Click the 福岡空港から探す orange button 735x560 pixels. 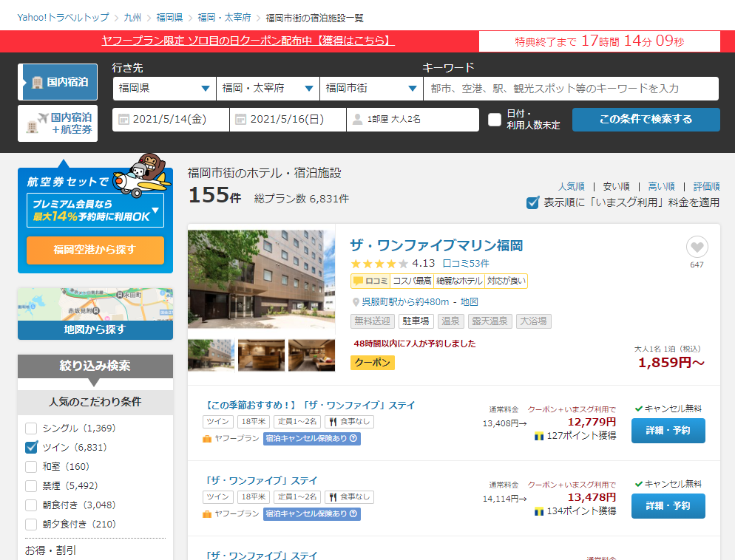pyautogui.click(x=95, y=250)
